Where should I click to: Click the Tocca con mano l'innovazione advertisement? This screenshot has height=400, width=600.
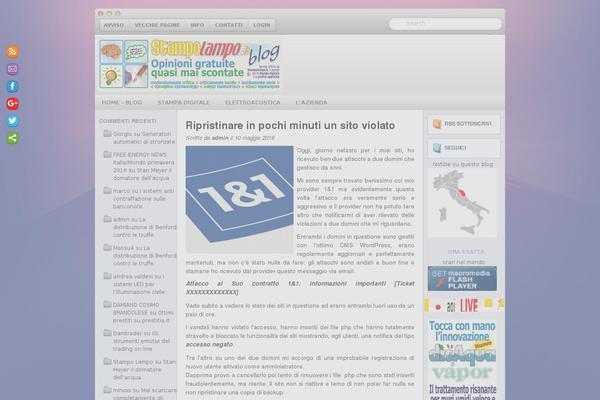click(462, 359)
